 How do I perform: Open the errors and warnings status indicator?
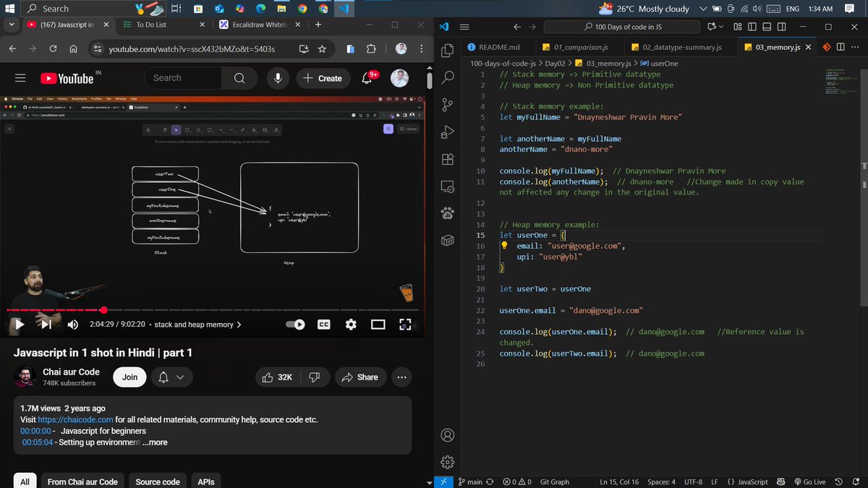tap(517, 481)
